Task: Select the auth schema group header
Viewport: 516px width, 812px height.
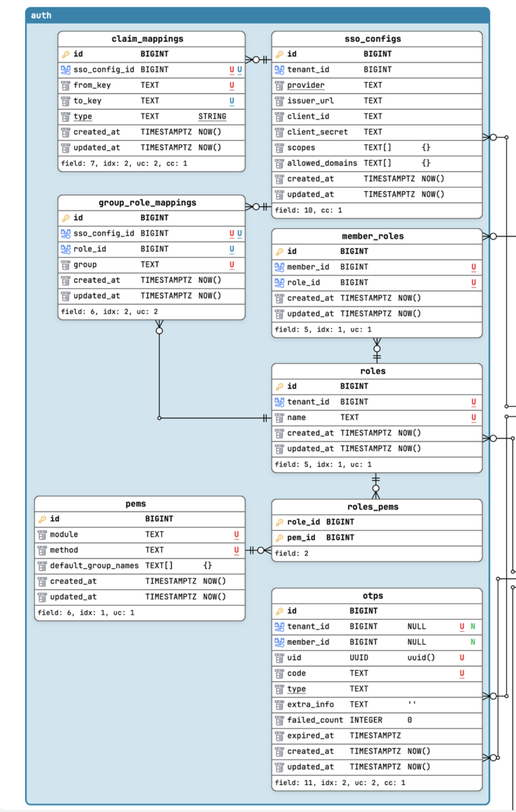Action: click(258, 16)
